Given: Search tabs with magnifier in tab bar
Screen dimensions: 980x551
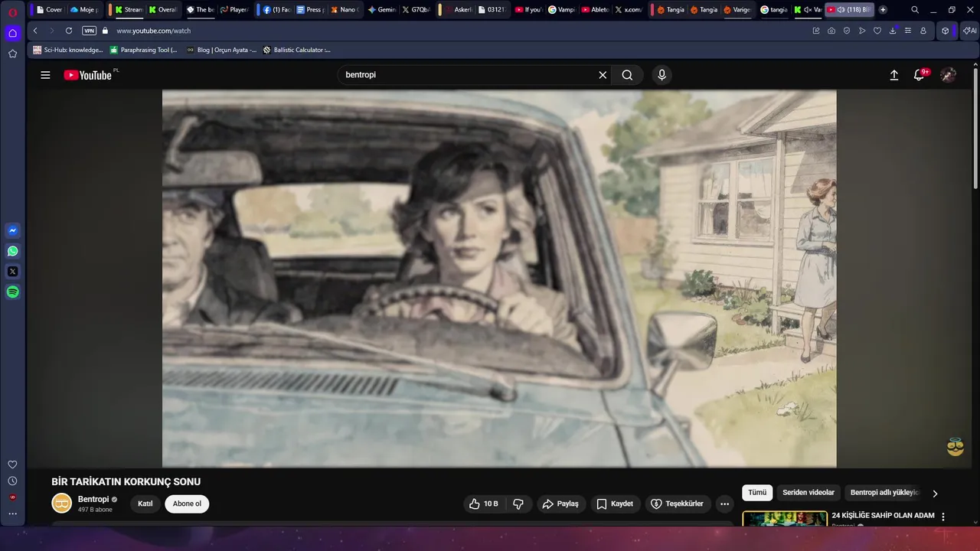Looking at the screenshot, I should (x=915, y=10).
